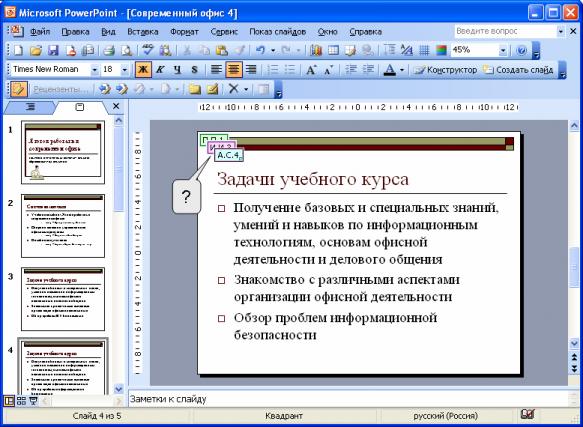Toggle the Show/Hide Grid button
This screenshot has width=583, height=427.
pos(424,51)
